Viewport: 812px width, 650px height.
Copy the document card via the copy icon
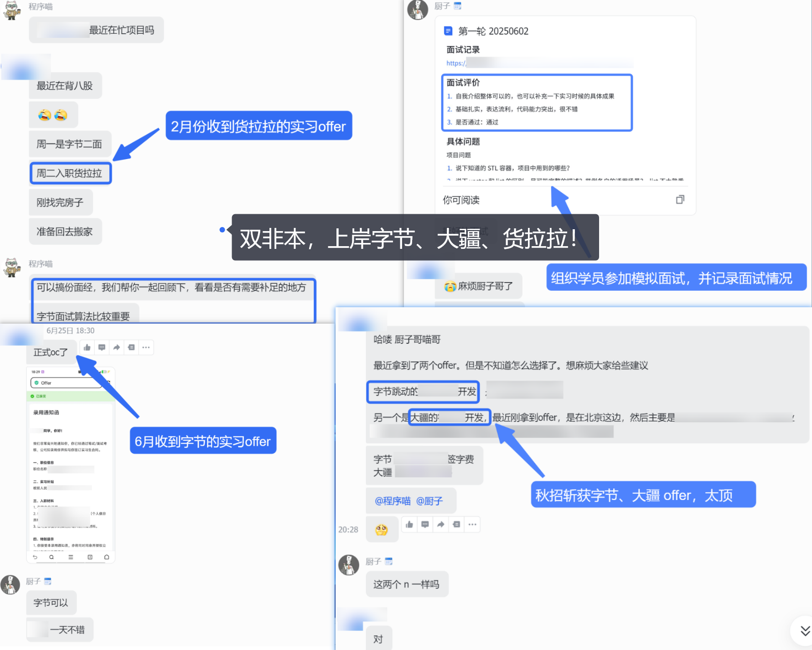tap(680, 200)
